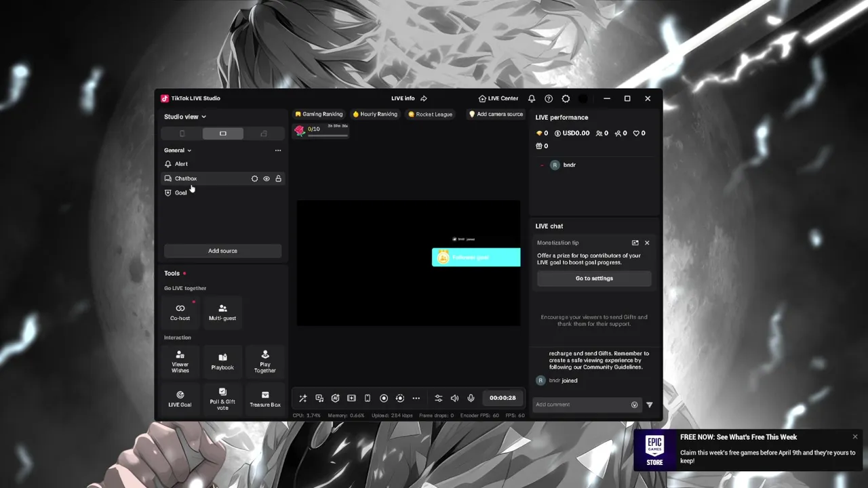Click the Follower goal widget in preview

pos(476,258)
